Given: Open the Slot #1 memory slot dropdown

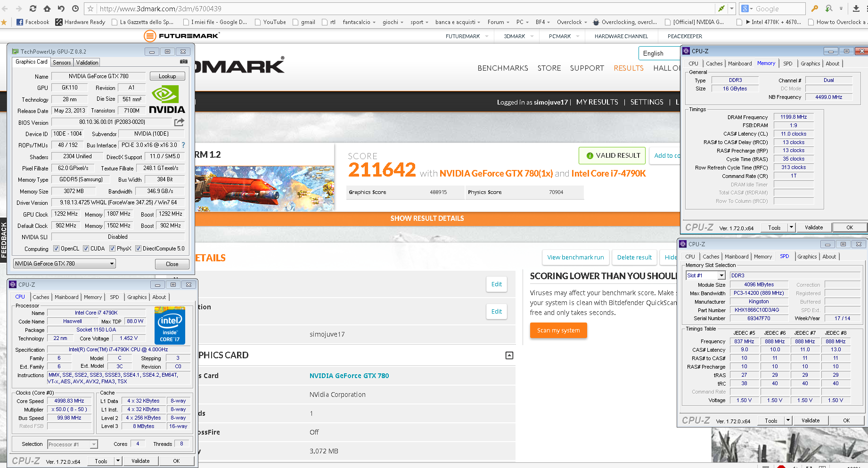Looking at the screenshot, I should [x=705, y=275].
